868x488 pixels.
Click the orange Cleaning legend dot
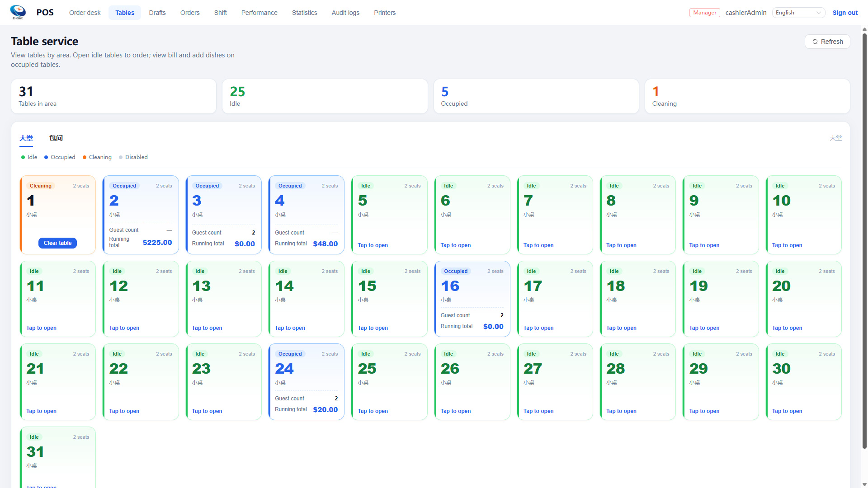[x=85, y=157]
